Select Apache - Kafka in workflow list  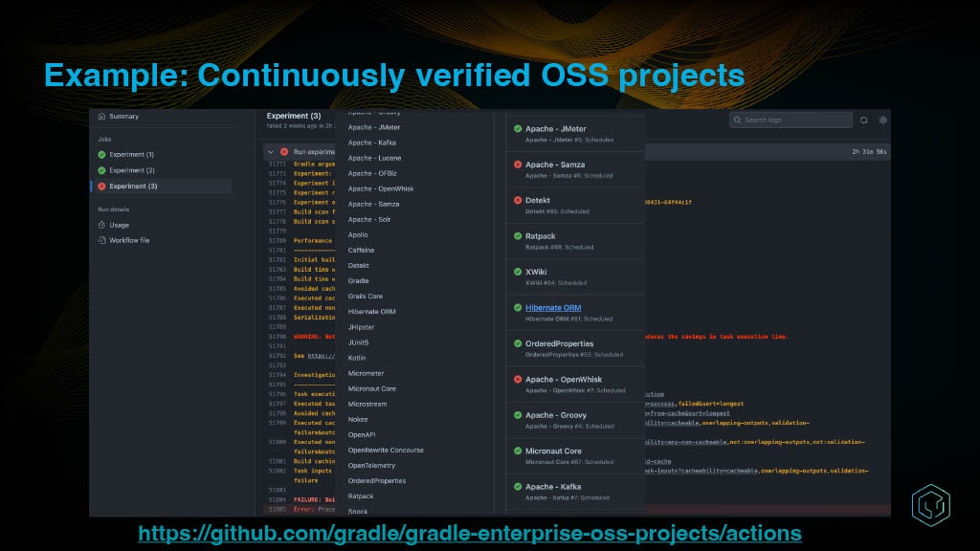372,143
